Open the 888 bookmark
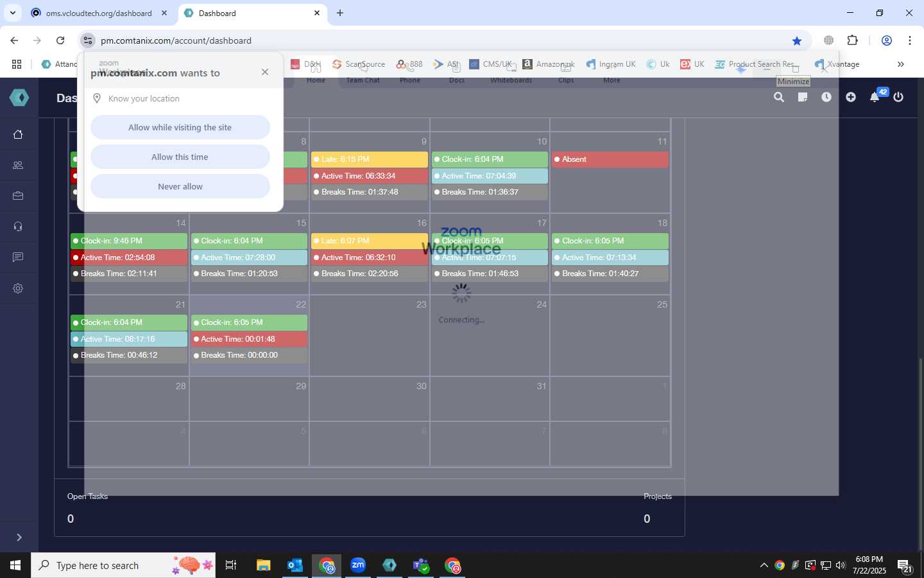The image size is (924, 578). point(409,64)
